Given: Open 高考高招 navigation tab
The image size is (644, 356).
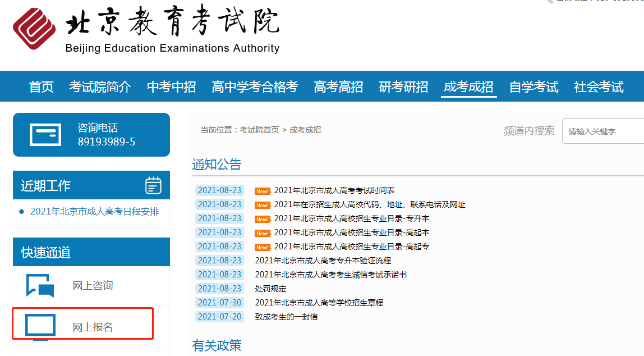Looking at the screenshot, I should (338, 87).
